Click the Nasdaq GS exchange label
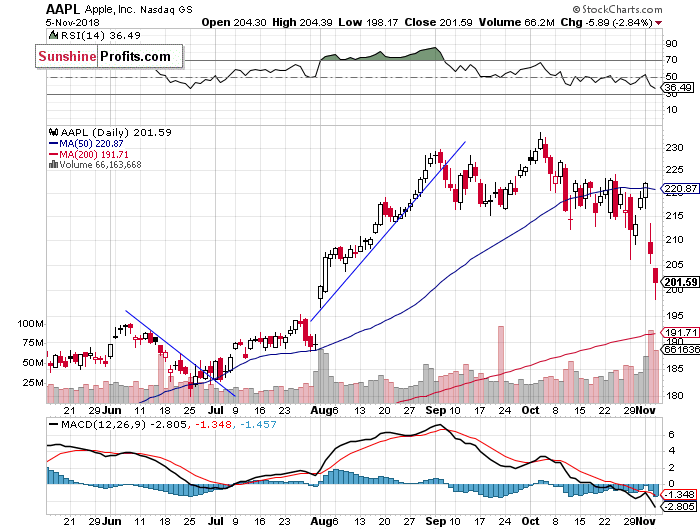 (166, 9)
